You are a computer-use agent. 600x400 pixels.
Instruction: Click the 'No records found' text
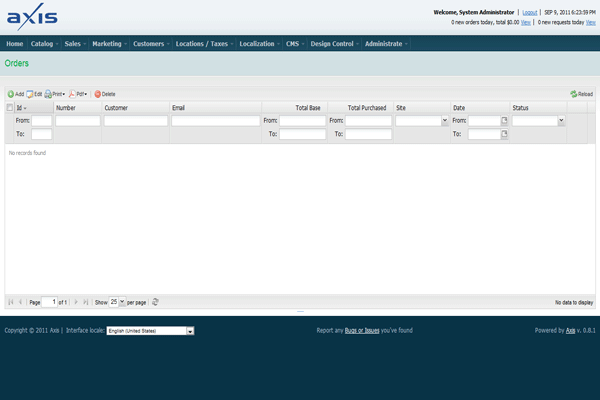[x=27, y=153]
